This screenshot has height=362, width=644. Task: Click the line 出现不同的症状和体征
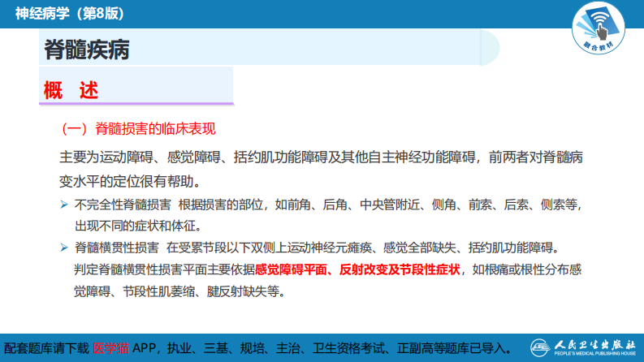coord(138,226)
